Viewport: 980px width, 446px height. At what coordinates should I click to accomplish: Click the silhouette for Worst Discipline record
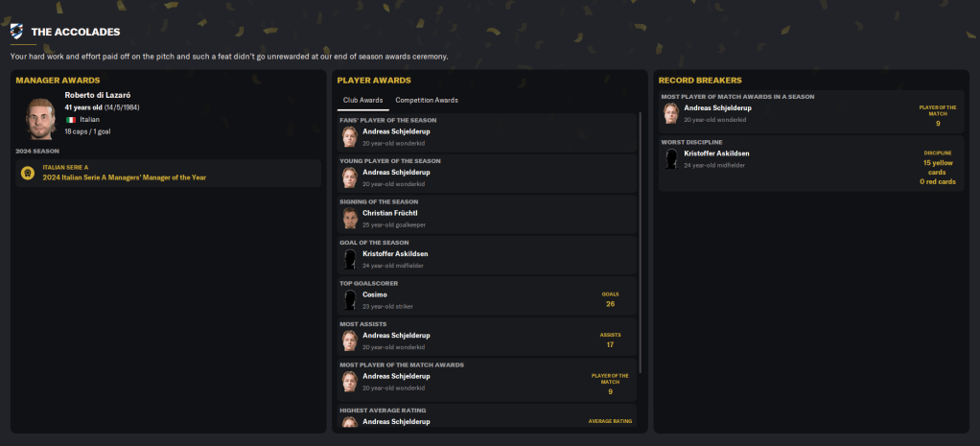pyautogui.click(x=670, y=159)
